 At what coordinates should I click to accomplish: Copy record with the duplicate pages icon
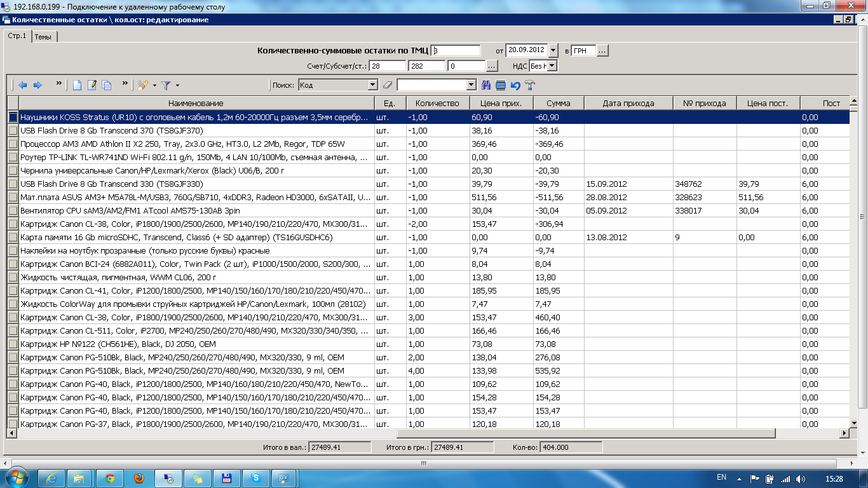[107, 85]
